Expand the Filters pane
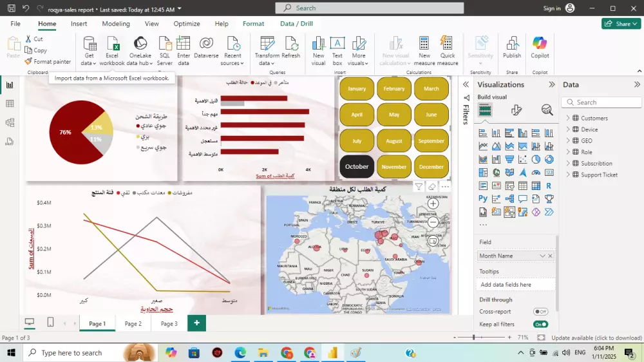The height and width of the screenshot is (362, 644). 466,84
